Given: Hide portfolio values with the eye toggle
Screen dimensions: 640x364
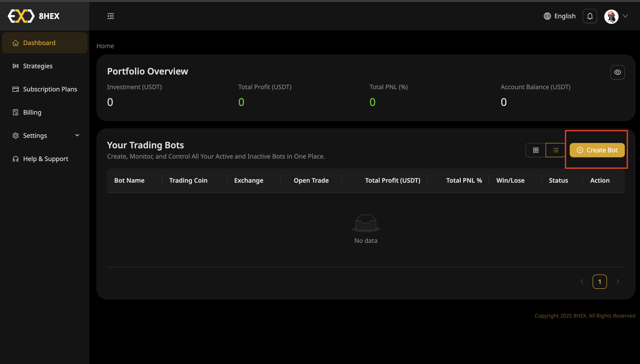Looking at the screenshot, I should click(617, 72).
